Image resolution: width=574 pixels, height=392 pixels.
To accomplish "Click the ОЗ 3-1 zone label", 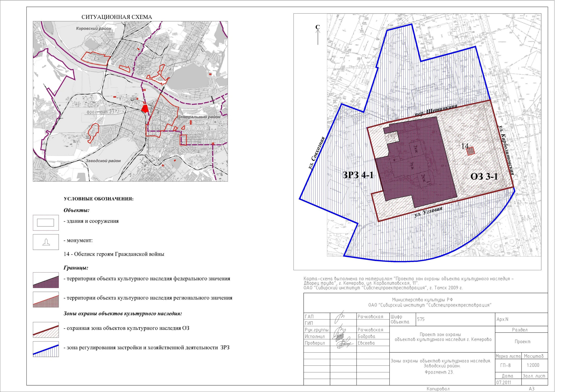I will [x=484, y=176].
